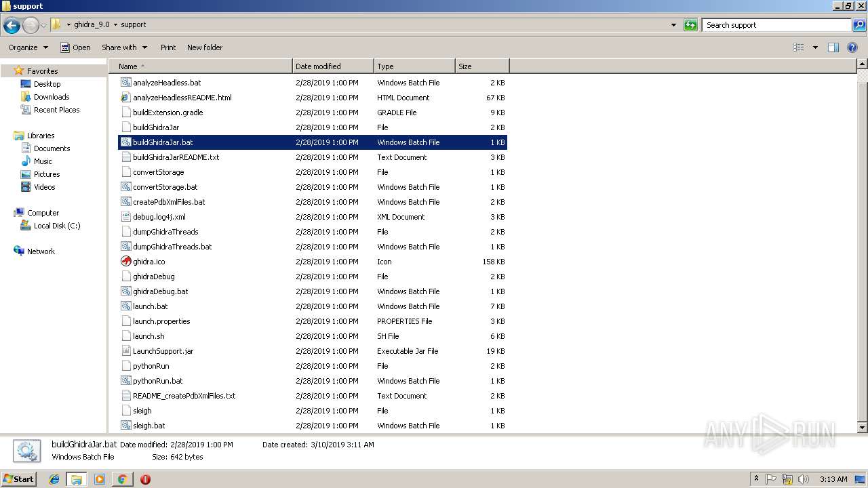The width and height of the screenshot is (868, 488).
Task: Click the ghidra_9.0 breadcrumb segment
Action: tap(92, 25)
